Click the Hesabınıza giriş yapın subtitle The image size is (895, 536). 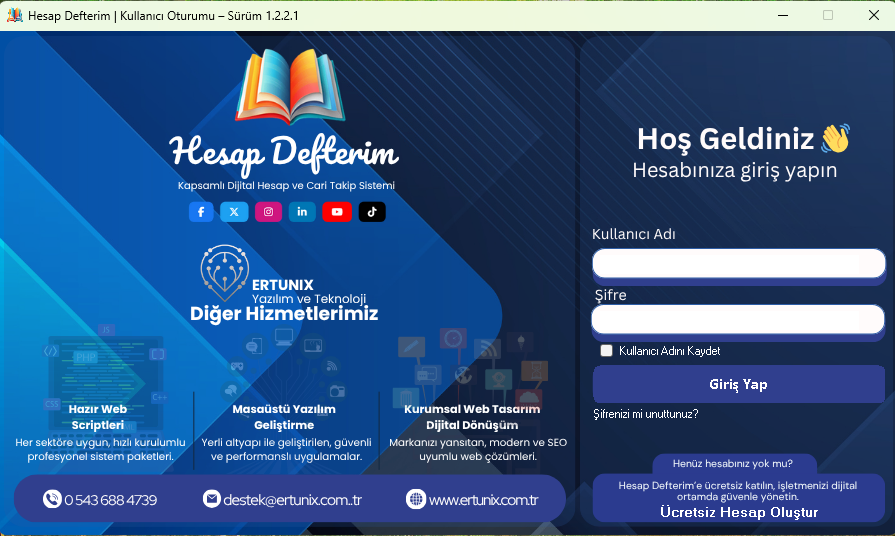pyautogui.click(x=735, y=170)
